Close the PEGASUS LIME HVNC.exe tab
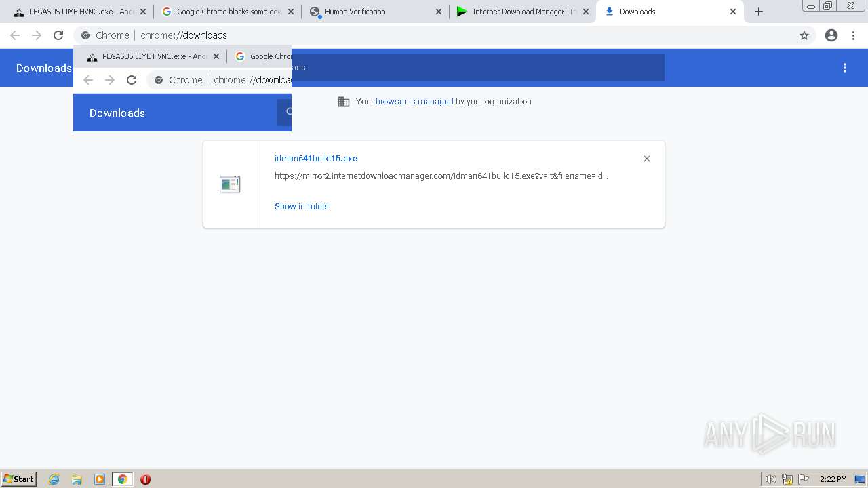Image resolution: width=868 pixels, height=488 pixels. pyautogui.click(x=142, y=12)
